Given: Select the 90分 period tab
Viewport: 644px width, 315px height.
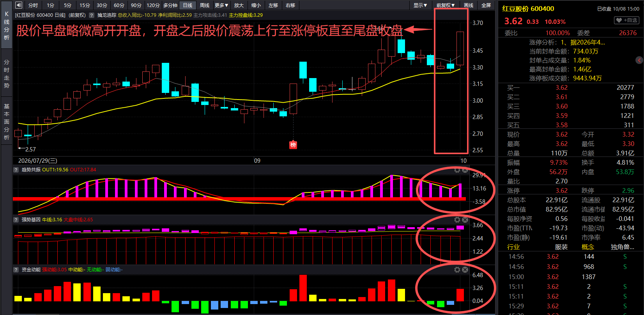Looking at the screenshot, I should point(136,5).
